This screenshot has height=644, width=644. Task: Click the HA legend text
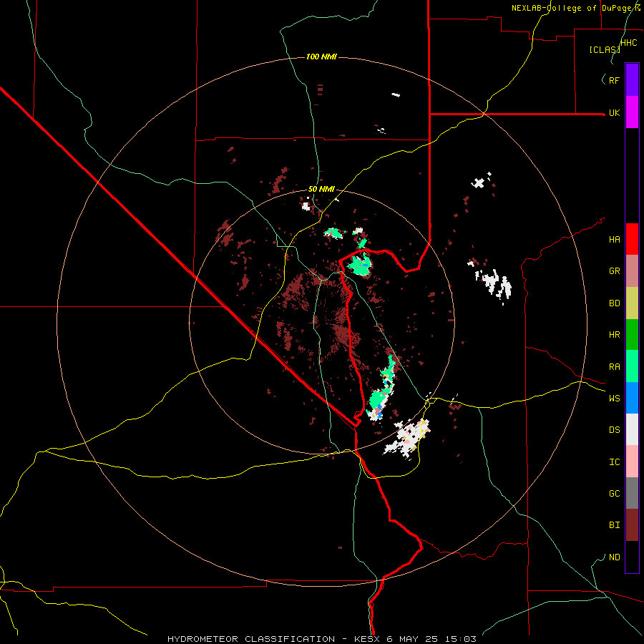point(614,239)
